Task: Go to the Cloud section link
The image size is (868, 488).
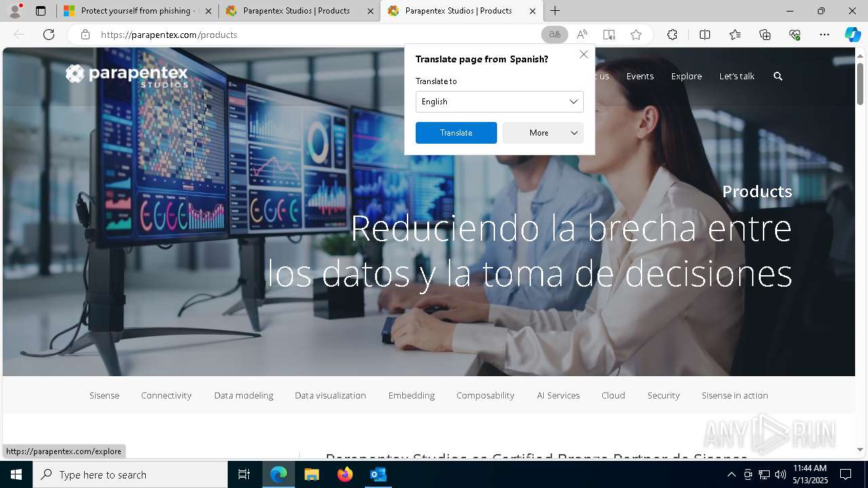Action: pyautogui.click(x=613, y=395)
